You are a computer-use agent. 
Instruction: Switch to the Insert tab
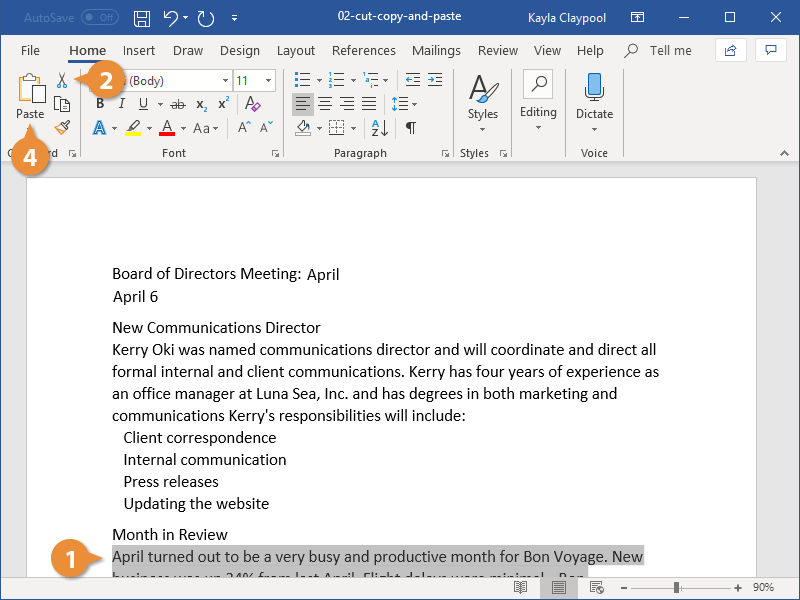(x=139, y=51)
